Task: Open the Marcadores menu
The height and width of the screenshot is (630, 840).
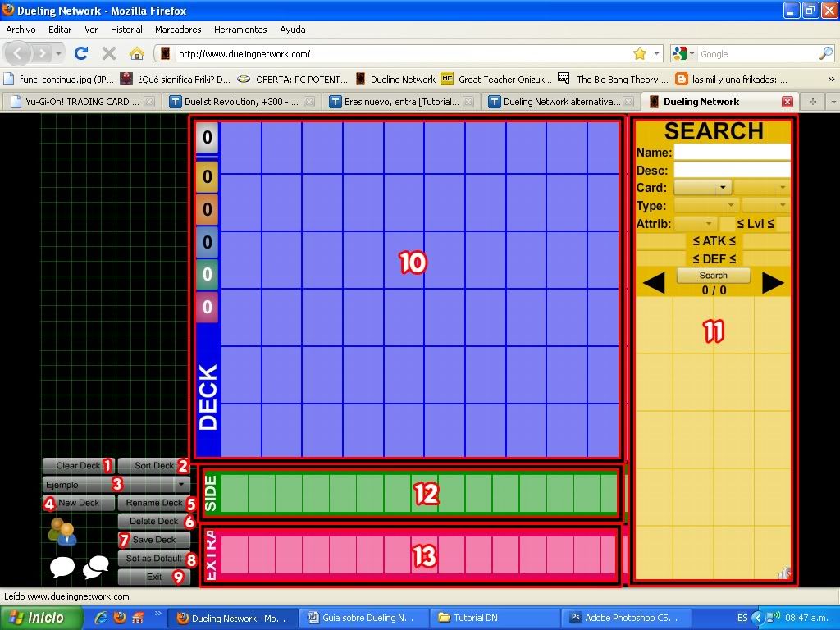Action: point(178,30)
